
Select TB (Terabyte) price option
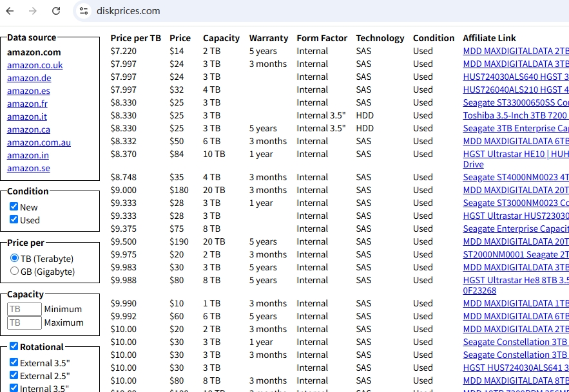click(x=14, y=258)
